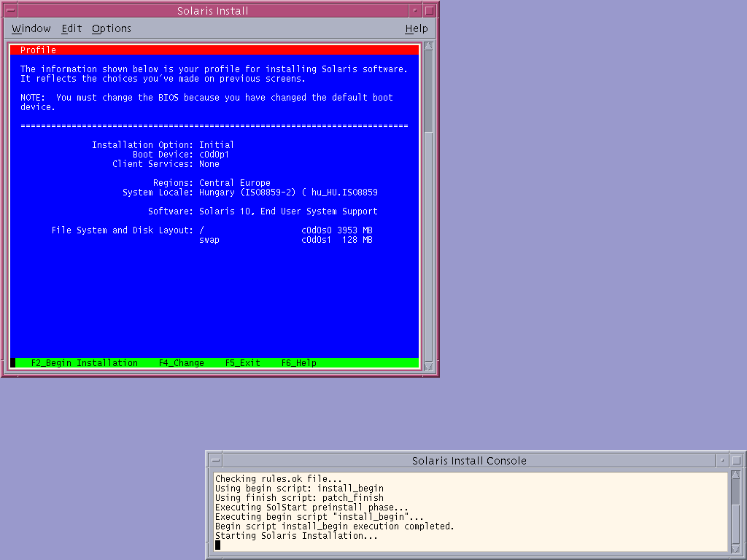Open the Options menu in Solaris Install
Viewport: 747px width, 560px height.
(112, 28)
